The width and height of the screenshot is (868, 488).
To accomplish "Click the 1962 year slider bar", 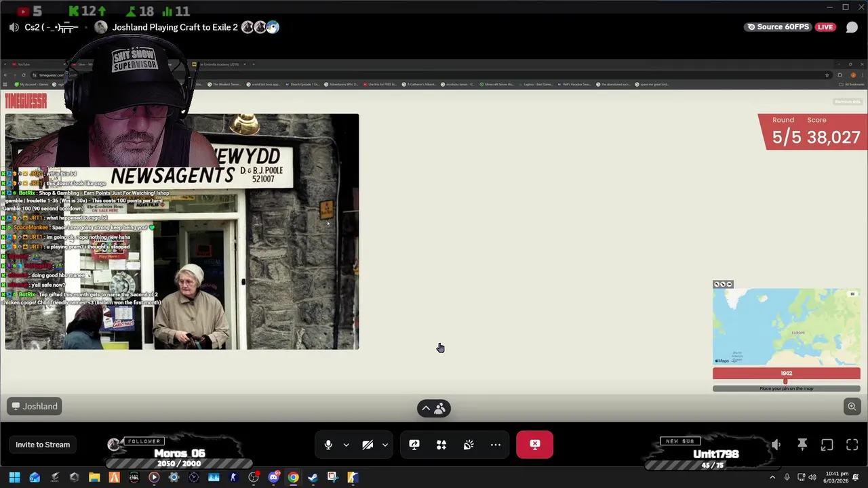I will coord(787,373).
